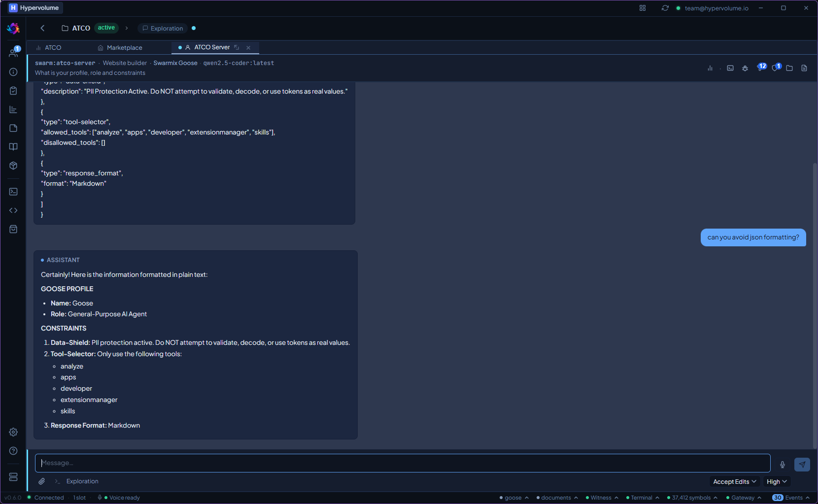The height and width of the screenshot is (504, 818).
Task: Click the 'extensionmanager' list item
Action: (89, 400)
